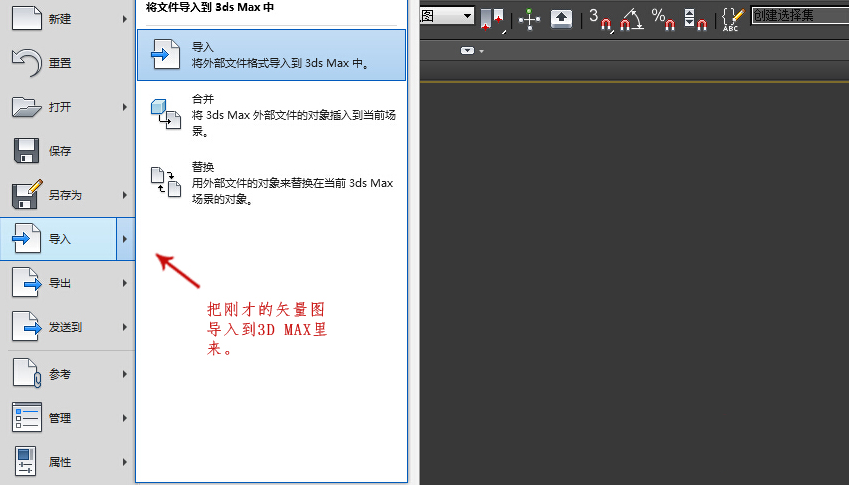Click the select and manipulate tool
Viewport: 849px width, 485px height.
(530, 19)
